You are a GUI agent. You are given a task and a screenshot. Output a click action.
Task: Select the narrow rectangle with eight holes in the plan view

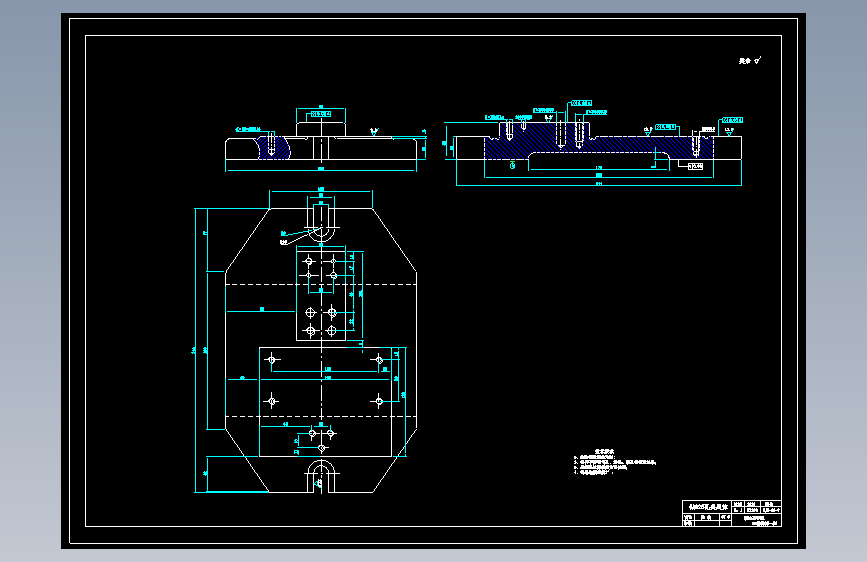(x=321, y=294)
